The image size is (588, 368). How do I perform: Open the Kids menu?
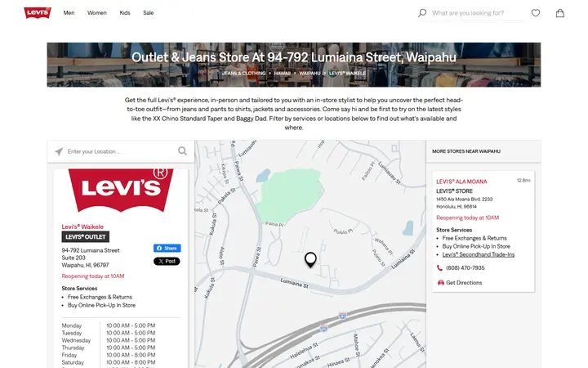click(x=125, y=13)
